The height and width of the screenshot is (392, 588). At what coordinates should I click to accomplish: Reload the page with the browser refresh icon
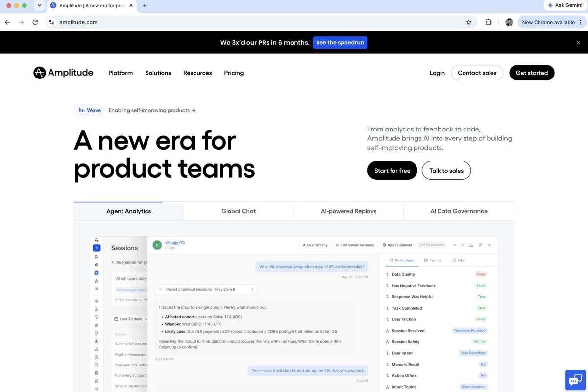click(35, 22)
